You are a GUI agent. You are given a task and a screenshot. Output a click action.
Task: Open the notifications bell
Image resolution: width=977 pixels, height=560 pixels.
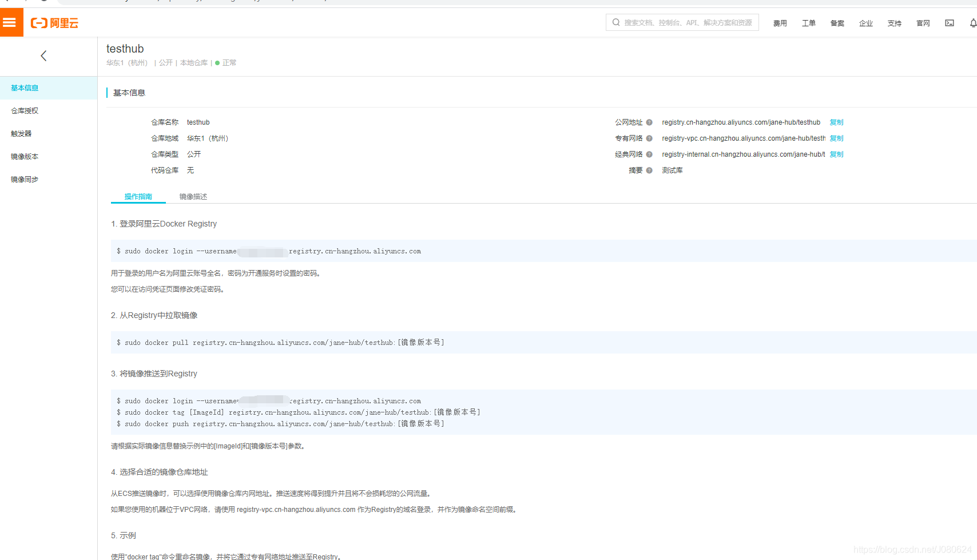pos(973,23)
